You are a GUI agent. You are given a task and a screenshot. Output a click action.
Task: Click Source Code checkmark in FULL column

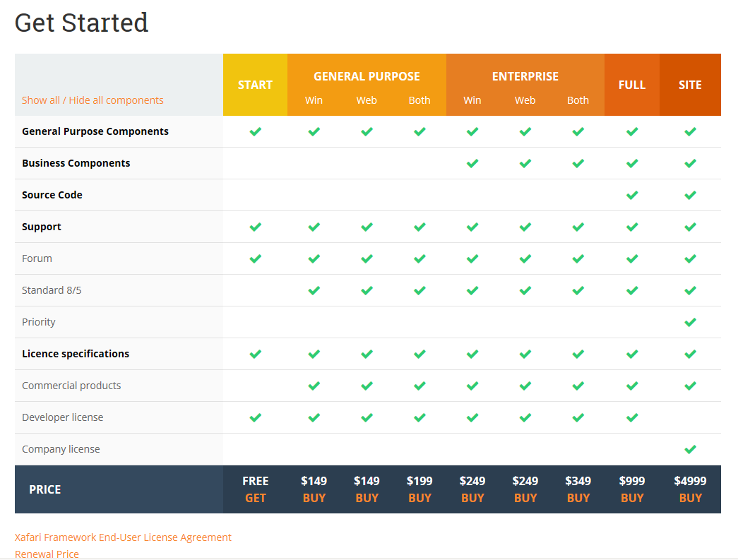(632, 195)
